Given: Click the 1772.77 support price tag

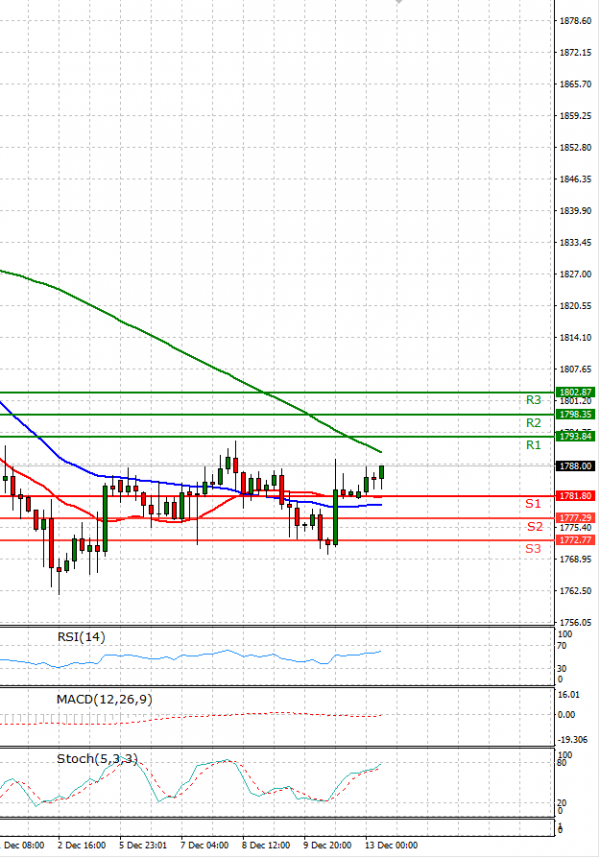Looking at the screenshot, I should point(575,540).
